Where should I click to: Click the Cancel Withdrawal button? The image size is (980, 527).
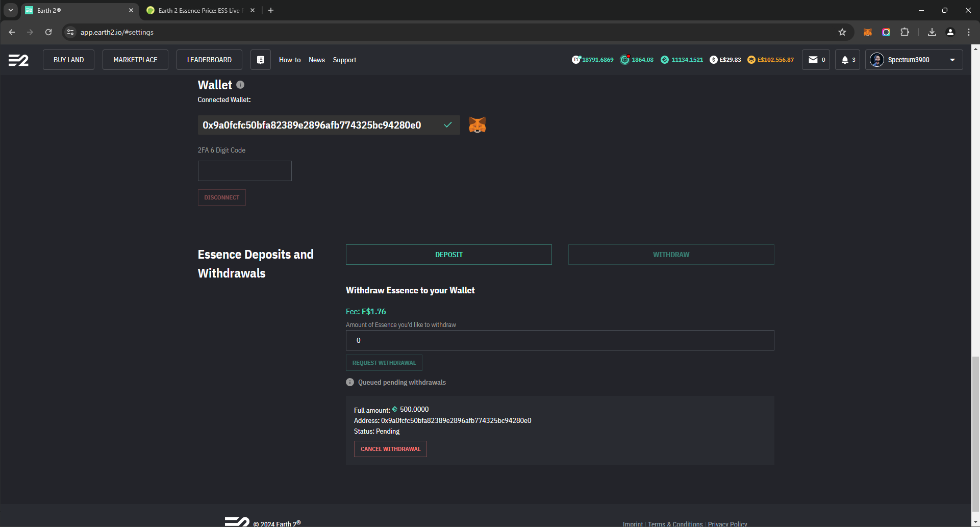pos(390,449)
